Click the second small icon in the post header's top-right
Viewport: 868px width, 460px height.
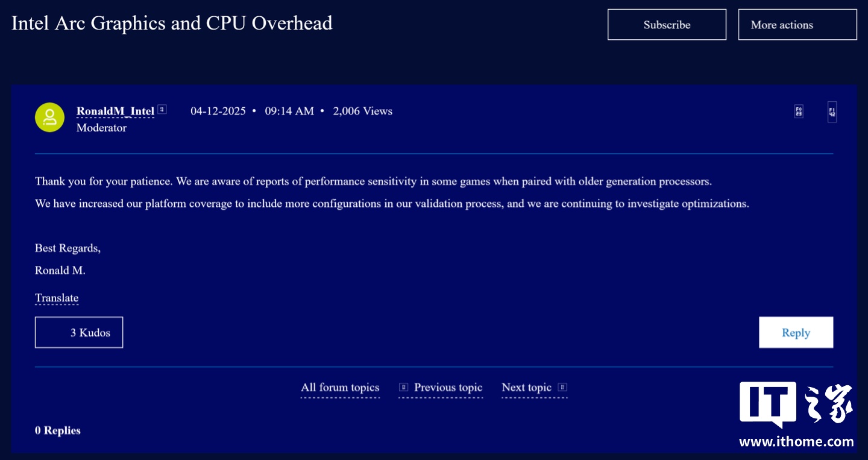pos(832,111)
